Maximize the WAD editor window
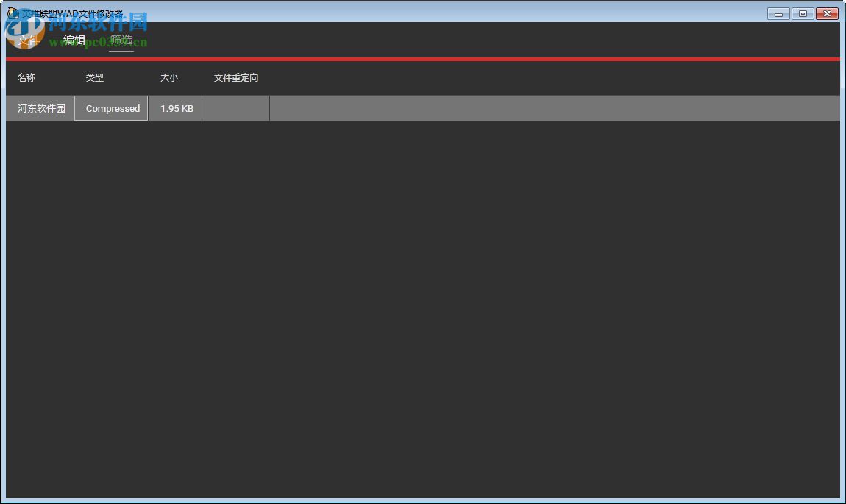 (803, 13)
